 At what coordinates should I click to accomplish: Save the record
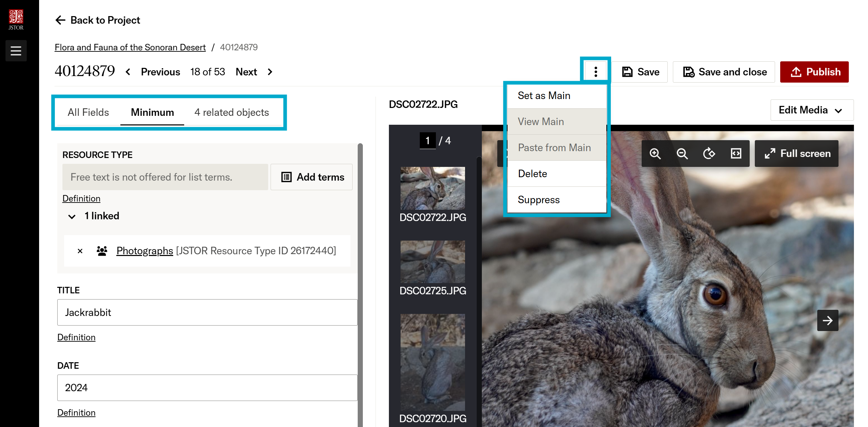click(640, 72)
